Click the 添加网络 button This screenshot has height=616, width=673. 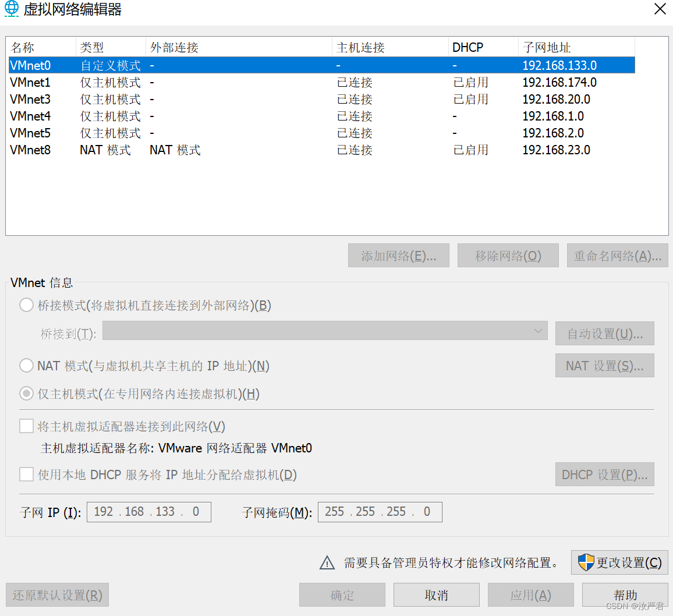point(398,255)
